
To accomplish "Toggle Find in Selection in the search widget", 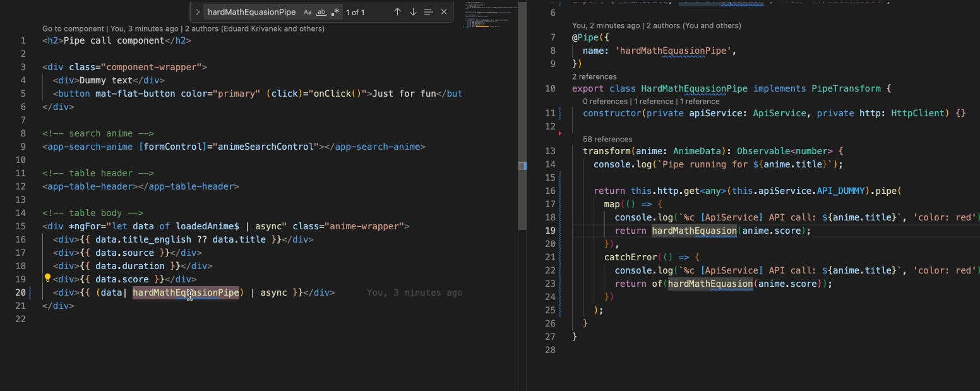I will 428,11.
